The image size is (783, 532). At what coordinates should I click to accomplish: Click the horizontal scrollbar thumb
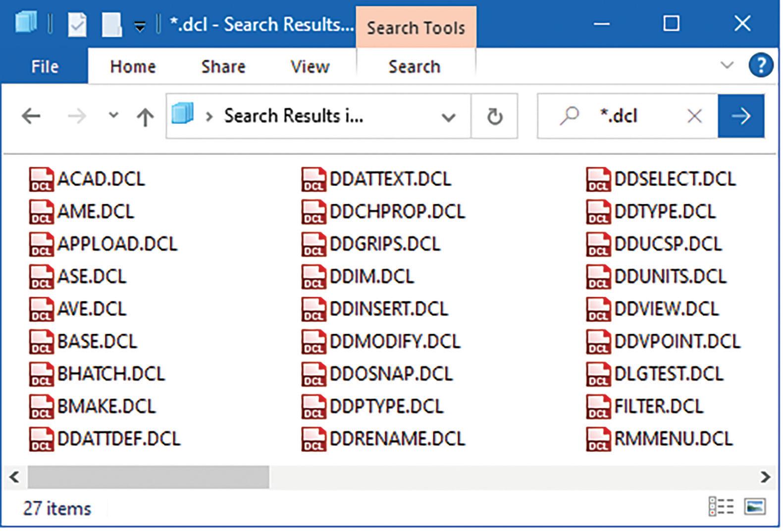pyautogui.click(x=149, y=477)
